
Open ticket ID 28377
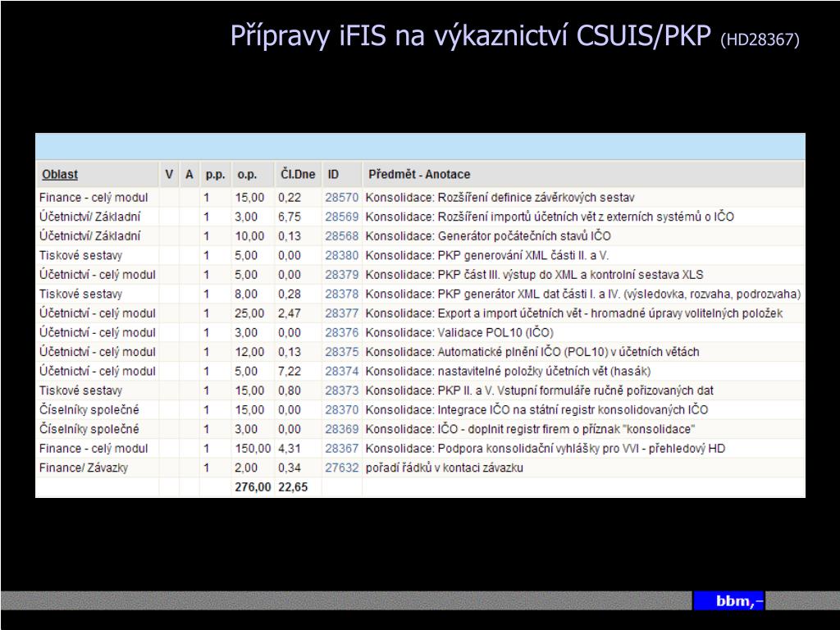pos(341,313)
